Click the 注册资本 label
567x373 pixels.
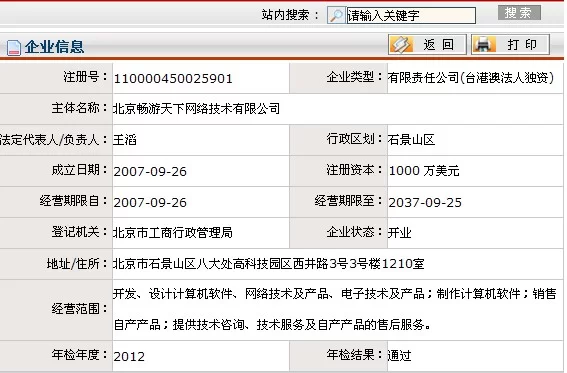coord(355,170)
